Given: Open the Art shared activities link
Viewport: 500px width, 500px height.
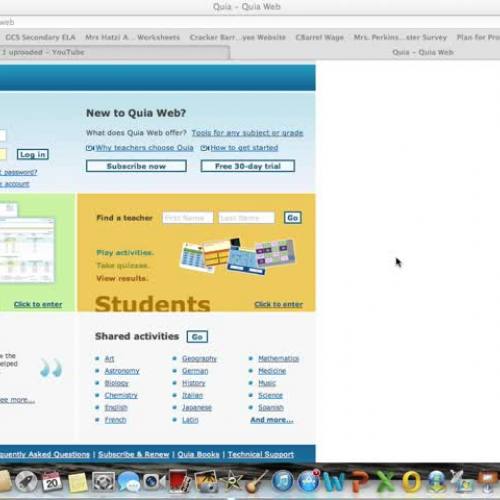Looking at the screenshot, I should coord(109,359).
